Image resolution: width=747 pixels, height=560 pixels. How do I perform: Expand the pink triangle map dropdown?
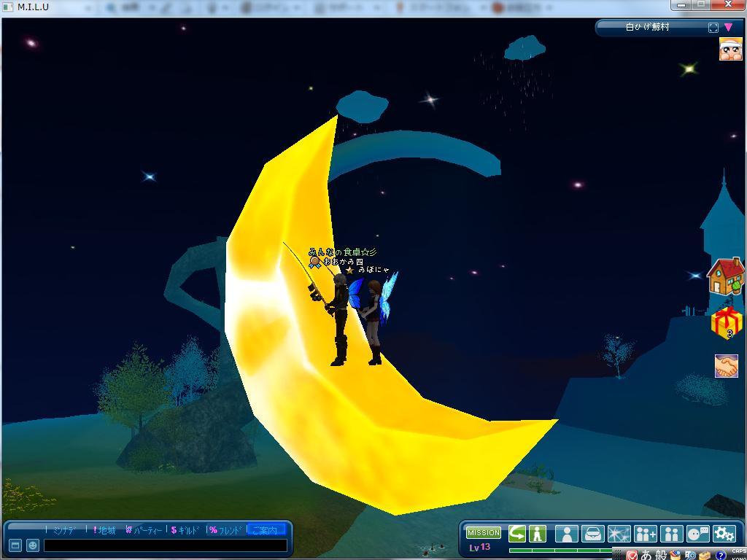[x=728, y=28]
